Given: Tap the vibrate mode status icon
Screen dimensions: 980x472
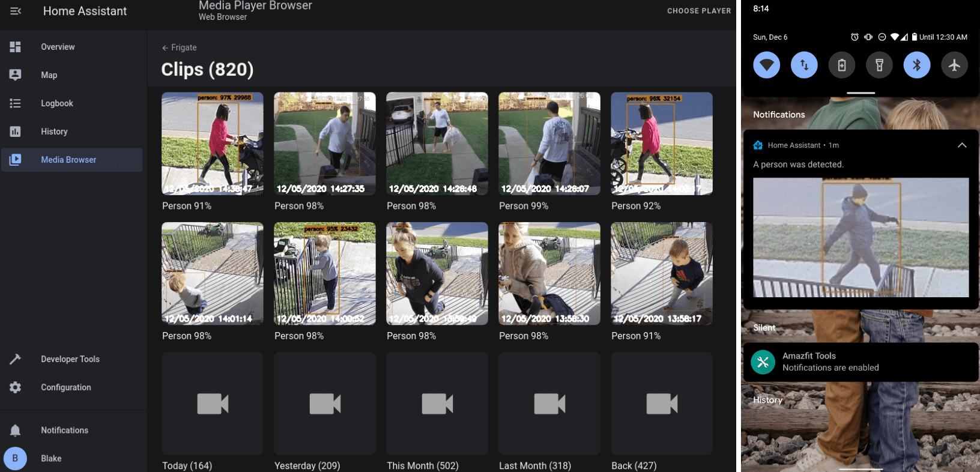Looking at the screenshot, I should (x=868, y=37).
